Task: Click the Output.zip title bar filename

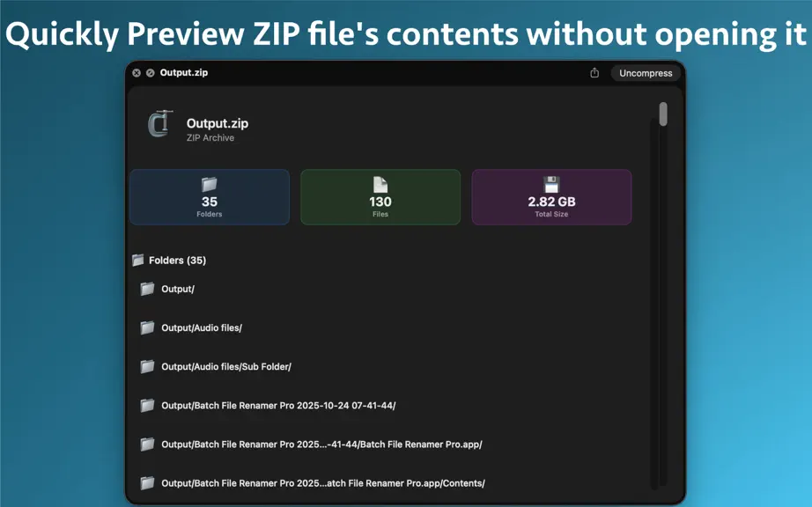Action: (x=184, y=72)
